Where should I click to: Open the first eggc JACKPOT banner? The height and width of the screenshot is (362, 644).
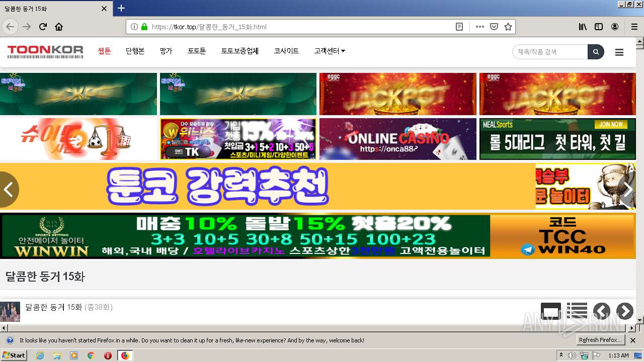pyautogui.click(x=397, y=94)
